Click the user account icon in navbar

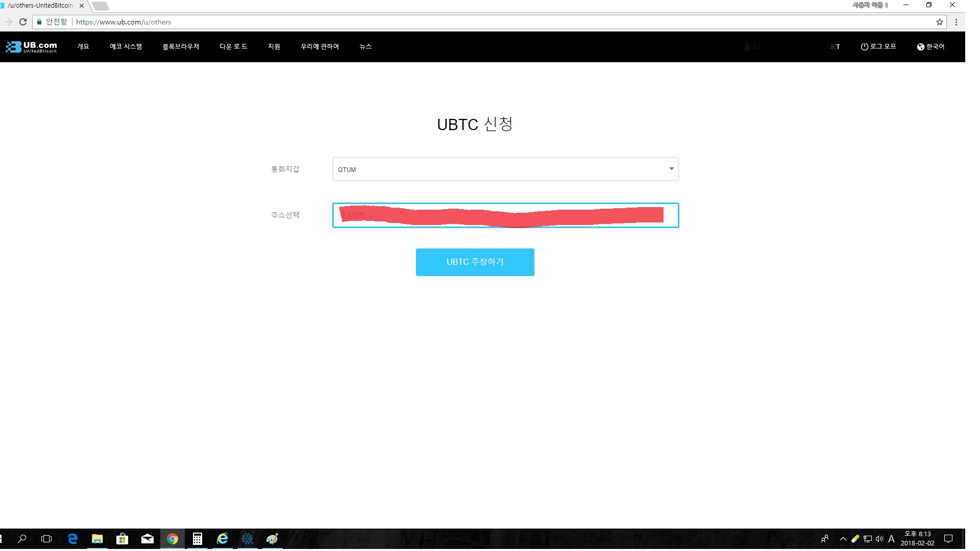[747, 47]
